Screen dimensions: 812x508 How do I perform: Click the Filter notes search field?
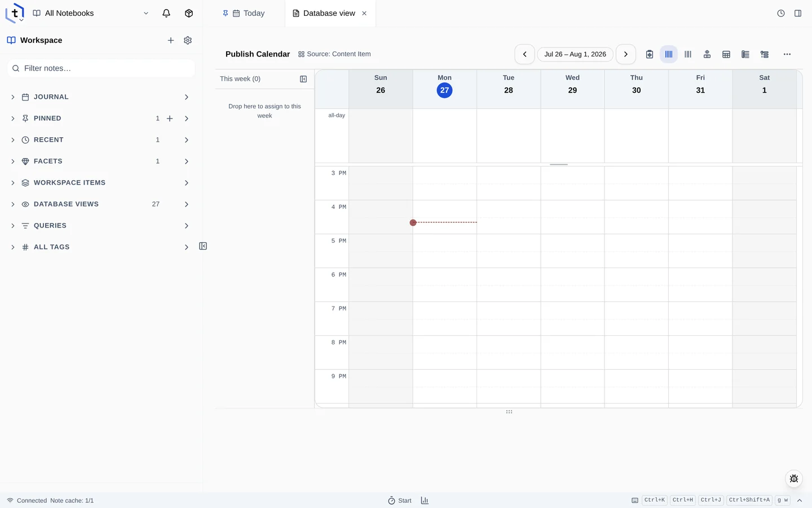pyautogui.click(x=101, y=68)
